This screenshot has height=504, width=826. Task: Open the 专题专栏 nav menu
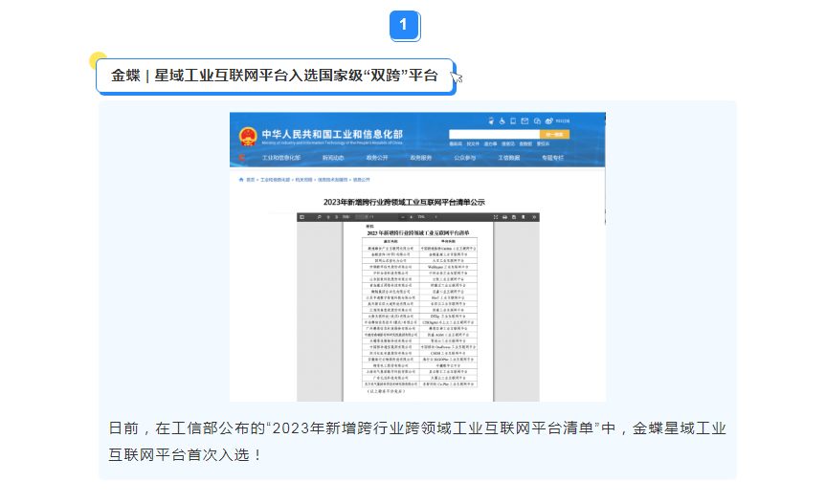point(552,158)
